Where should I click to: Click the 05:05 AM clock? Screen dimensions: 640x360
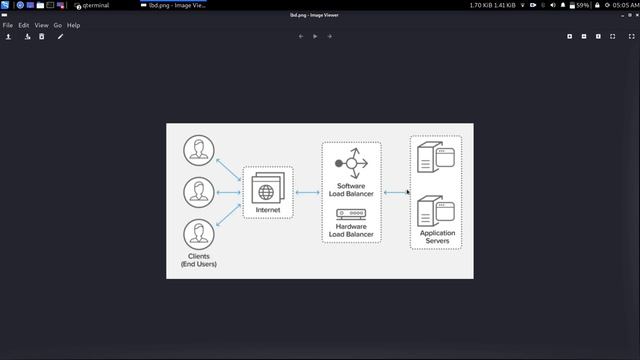tap(626, 5)
